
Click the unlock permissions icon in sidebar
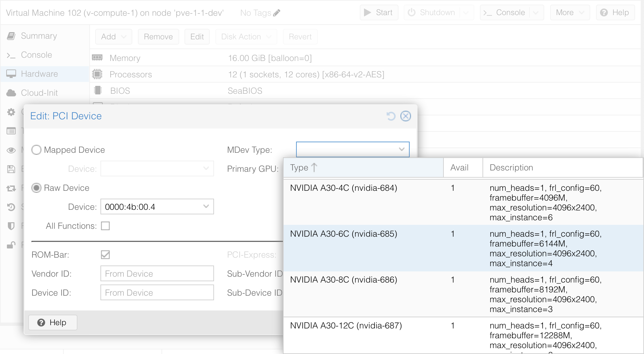(11, 245)
